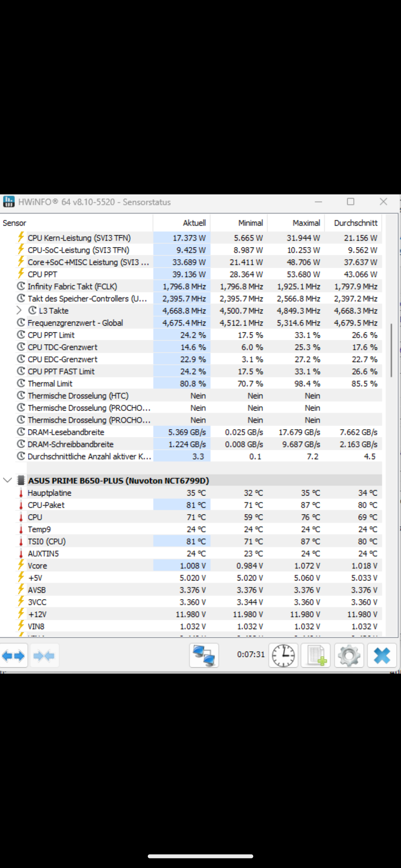Viewport: 401px width, 868px height.
Task: Click the lightning icon of 3VCC
Action: point(21,602)
